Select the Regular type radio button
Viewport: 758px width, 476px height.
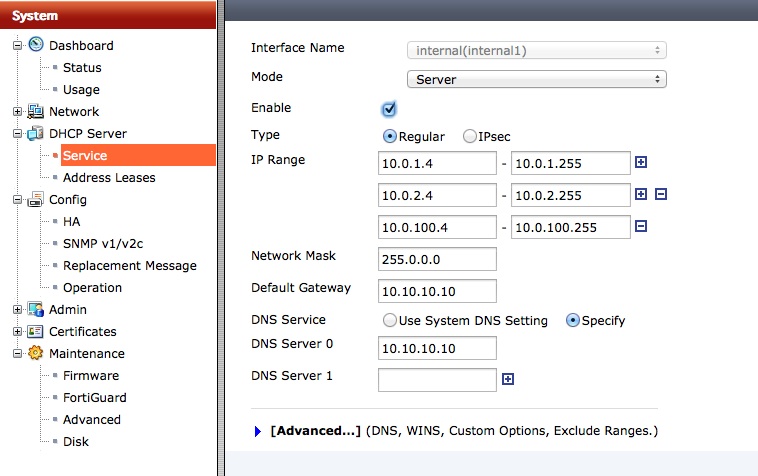tap(389, 136)
